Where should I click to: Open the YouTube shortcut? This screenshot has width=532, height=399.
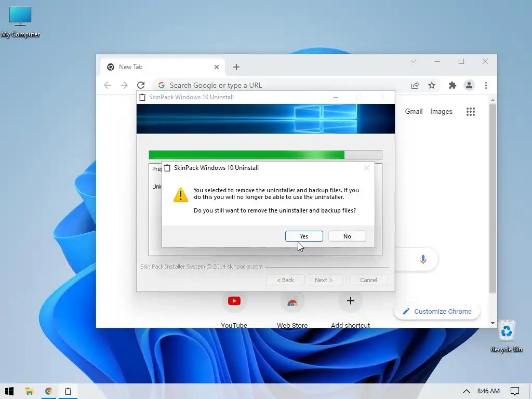(234, 301)
